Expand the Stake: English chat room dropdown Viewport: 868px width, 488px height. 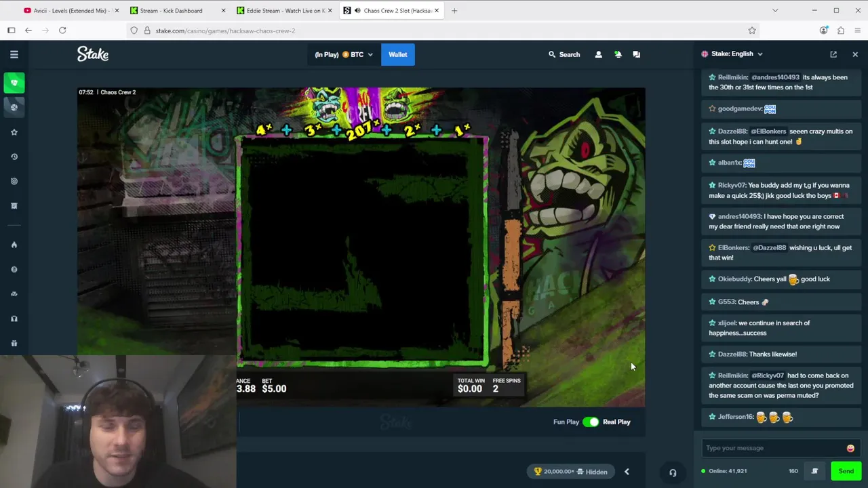(x=732, y=54)
